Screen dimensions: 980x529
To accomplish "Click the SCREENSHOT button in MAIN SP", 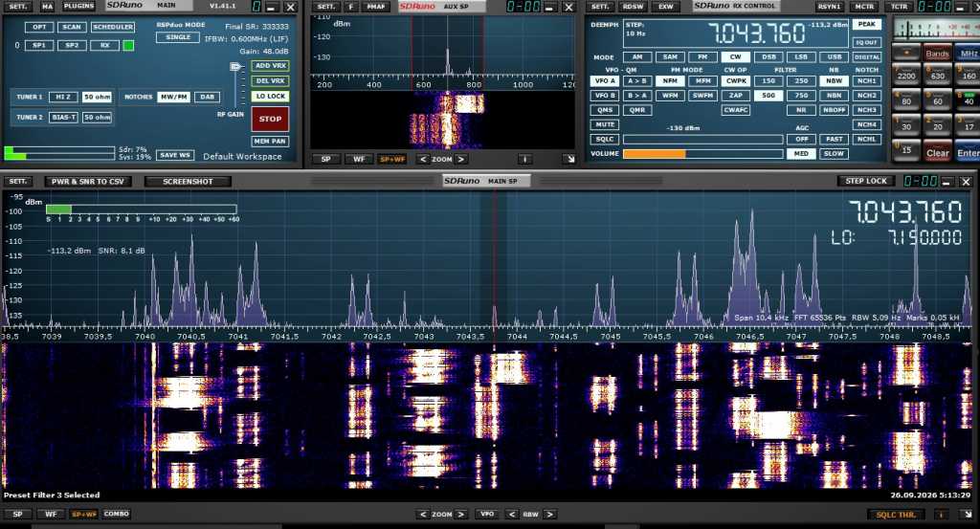I will [x=188, y=181].
